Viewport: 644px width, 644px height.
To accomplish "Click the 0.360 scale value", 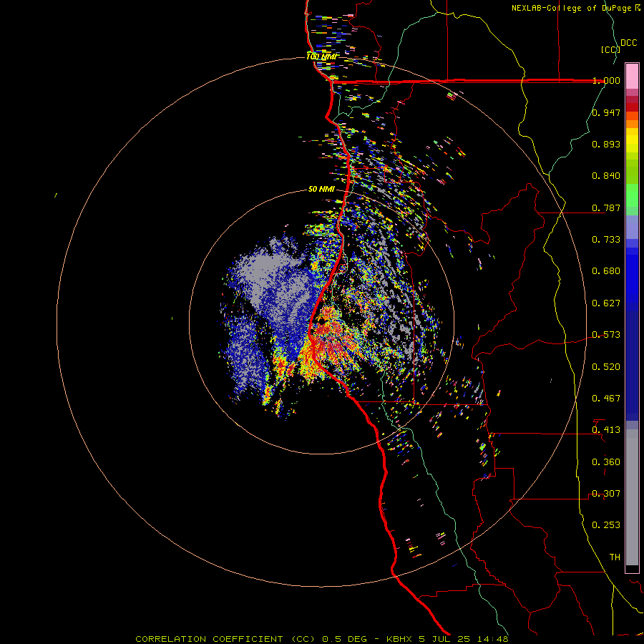I will 606,462.
